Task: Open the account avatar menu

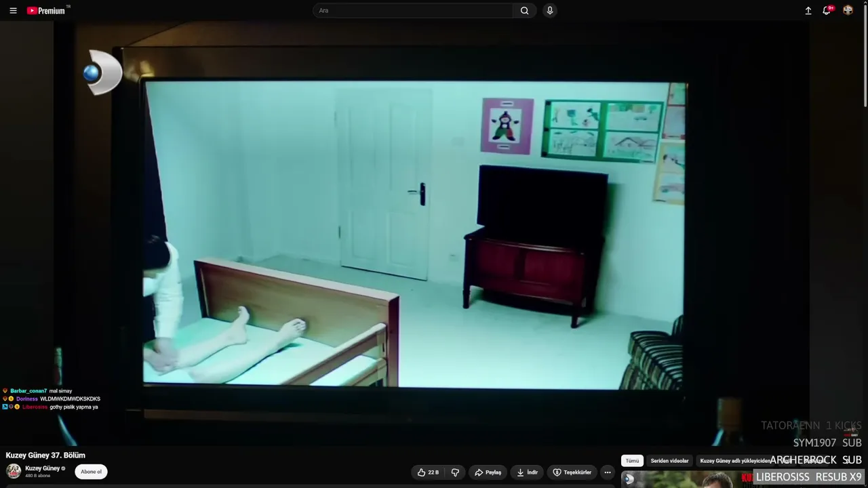Action: tap(848, 10)
